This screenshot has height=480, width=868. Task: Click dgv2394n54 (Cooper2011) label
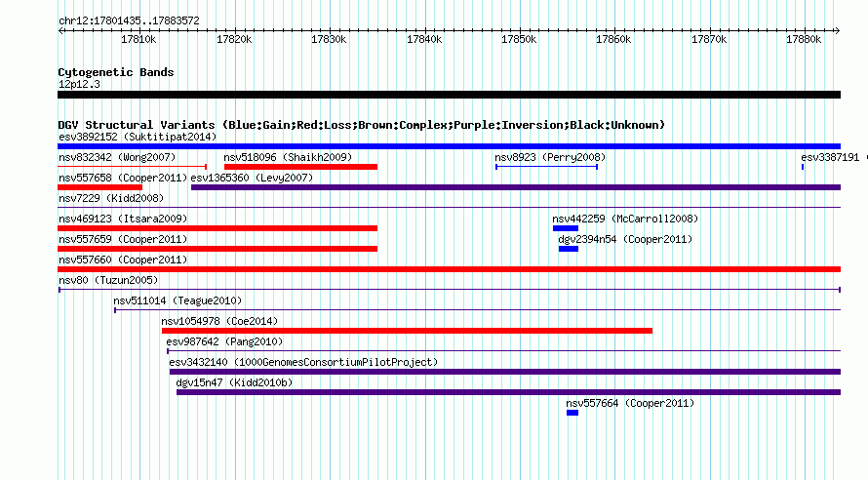[625, 239]
